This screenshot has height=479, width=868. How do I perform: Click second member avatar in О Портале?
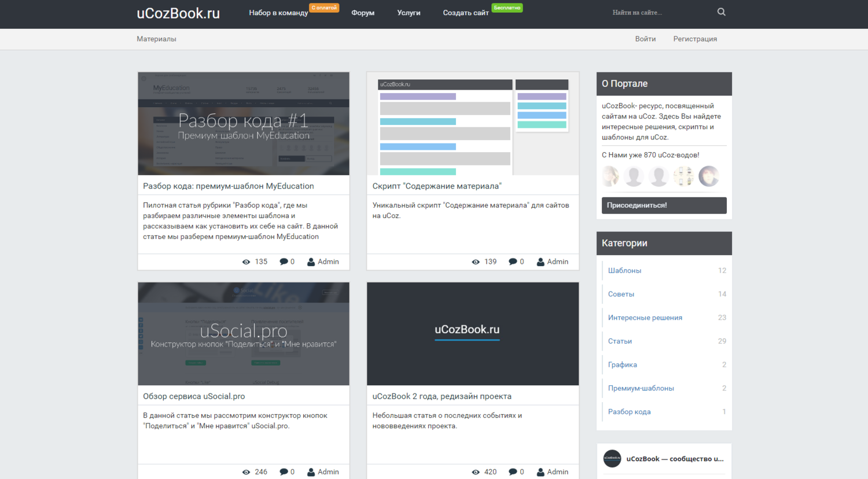pyautogui.click(x=634, y=176)
